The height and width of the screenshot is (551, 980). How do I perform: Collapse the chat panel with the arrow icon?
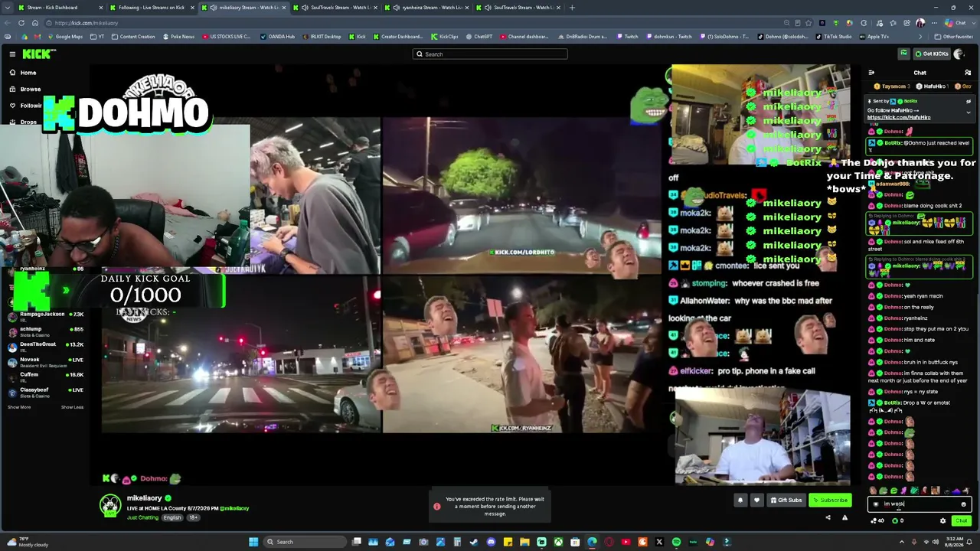(871, 73)
